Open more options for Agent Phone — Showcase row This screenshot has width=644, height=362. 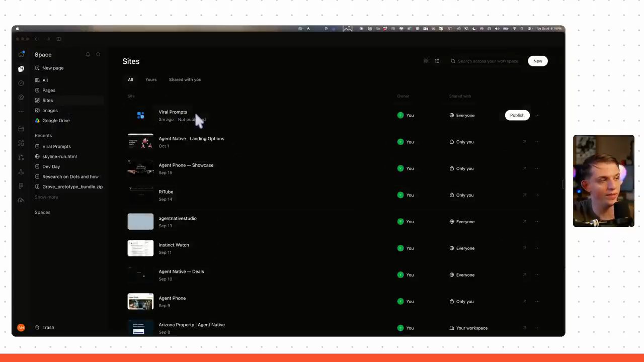click(537, 168)
